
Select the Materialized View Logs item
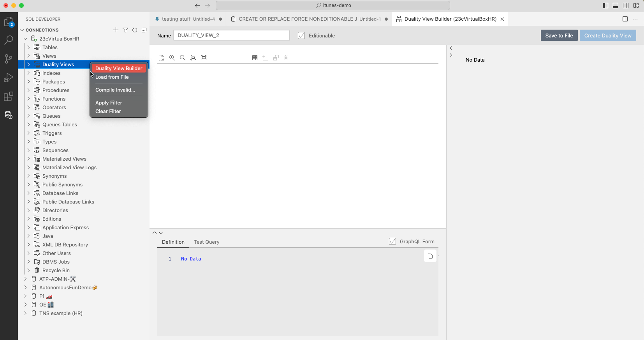(69, 167)
